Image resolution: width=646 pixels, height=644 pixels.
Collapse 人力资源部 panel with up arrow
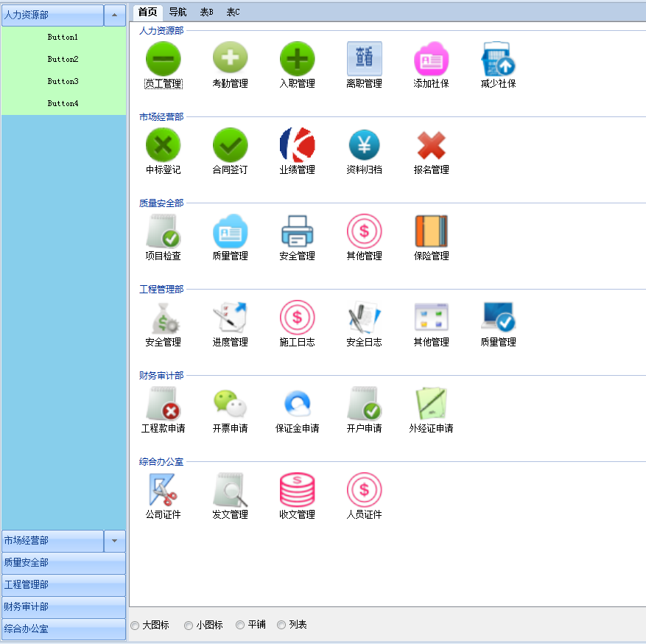(114, 15)
